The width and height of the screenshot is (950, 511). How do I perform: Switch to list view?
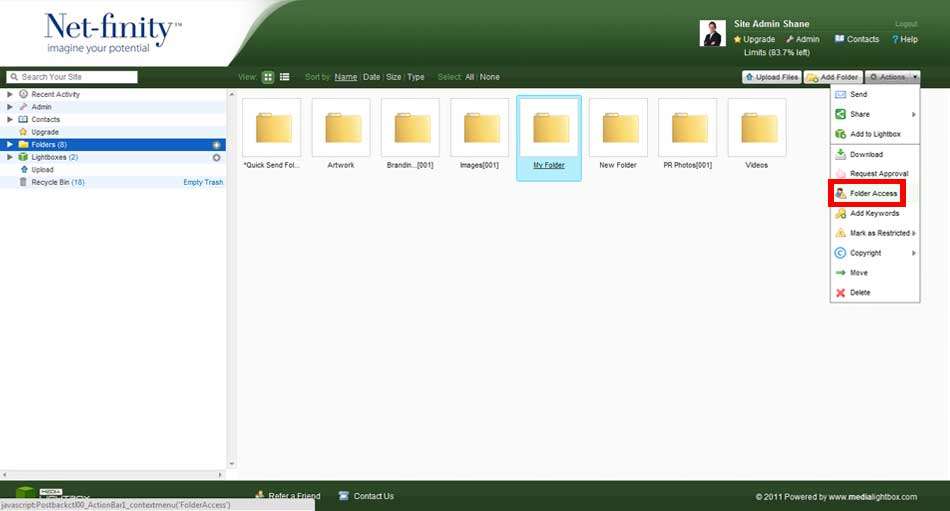tap(285, 77)
